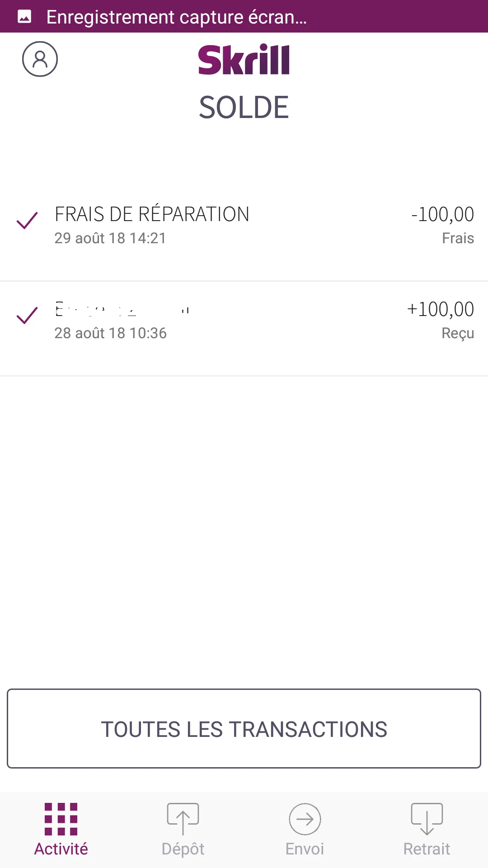Tap the screenshot notification image icon
This screenshot has height=868, width=488.
click(x=24, y=17)
